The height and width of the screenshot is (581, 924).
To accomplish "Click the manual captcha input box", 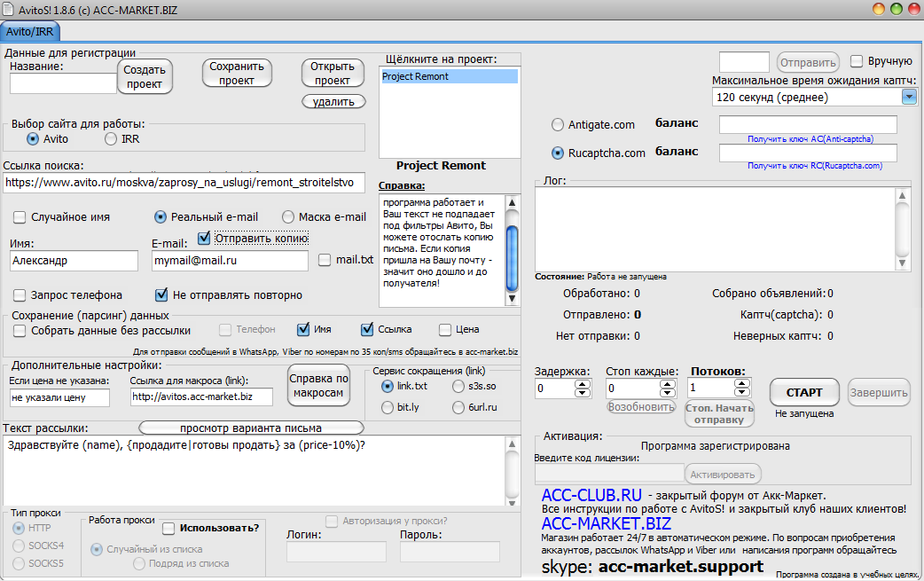I will pos(744,62).
